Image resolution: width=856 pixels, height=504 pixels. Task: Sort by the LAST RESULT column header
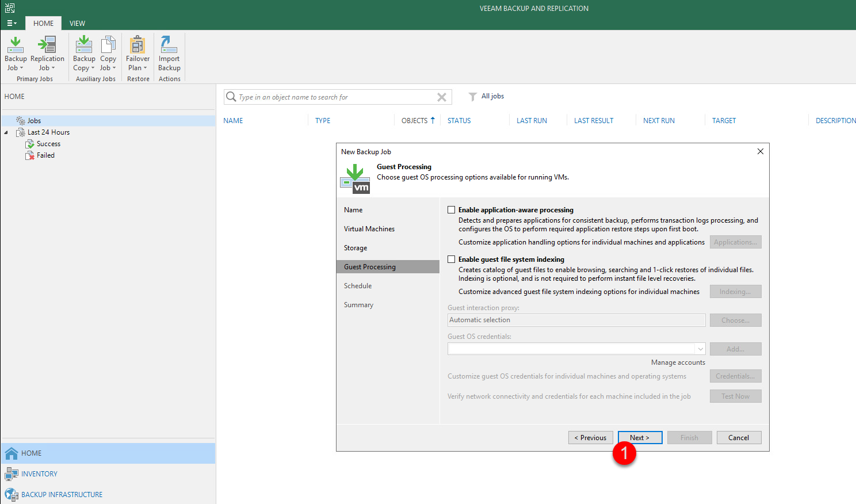point(594,121)
